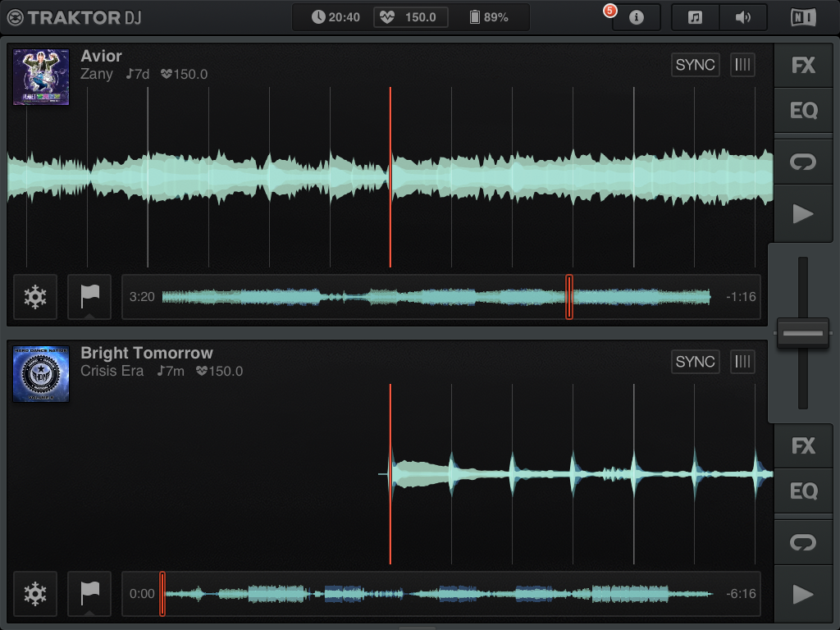Open the audio speaker settings

click(x=742, y=17)
